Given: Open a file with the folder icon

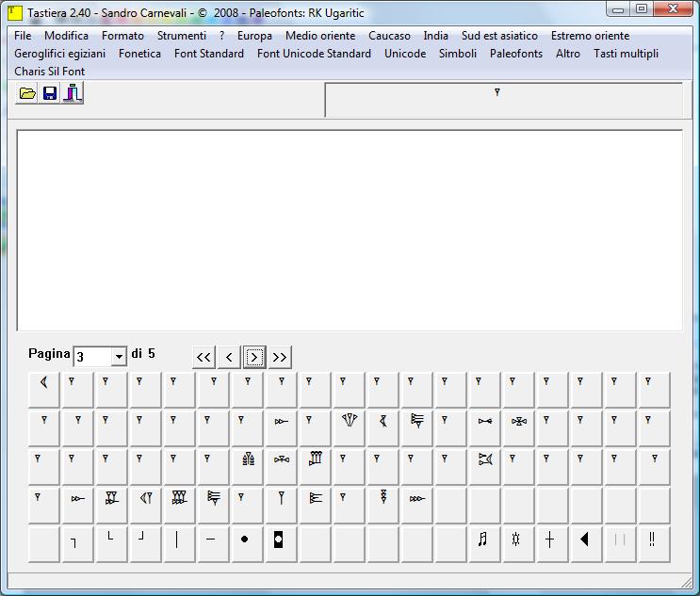Looking at the screenshot, I should click(x=26, y=93).
